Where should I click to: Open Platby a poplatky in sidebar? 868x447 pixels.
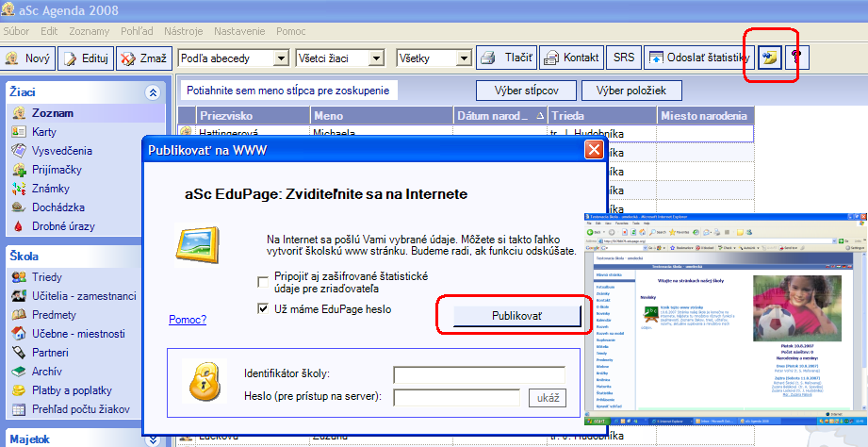(72, 390)
